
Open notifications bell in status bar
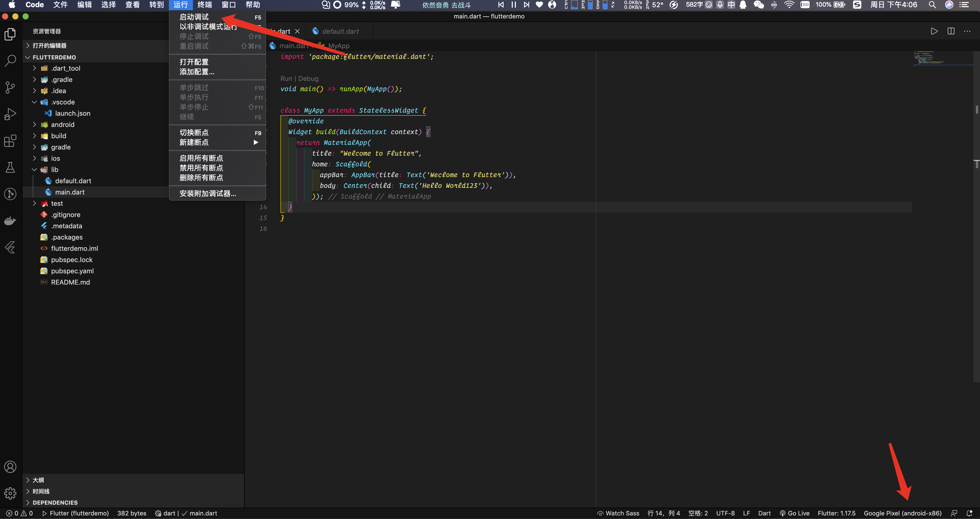969,513
